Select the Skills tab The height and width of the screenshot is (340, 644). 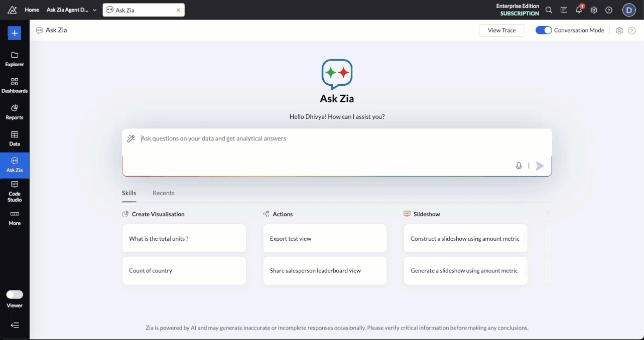[129, 193]
